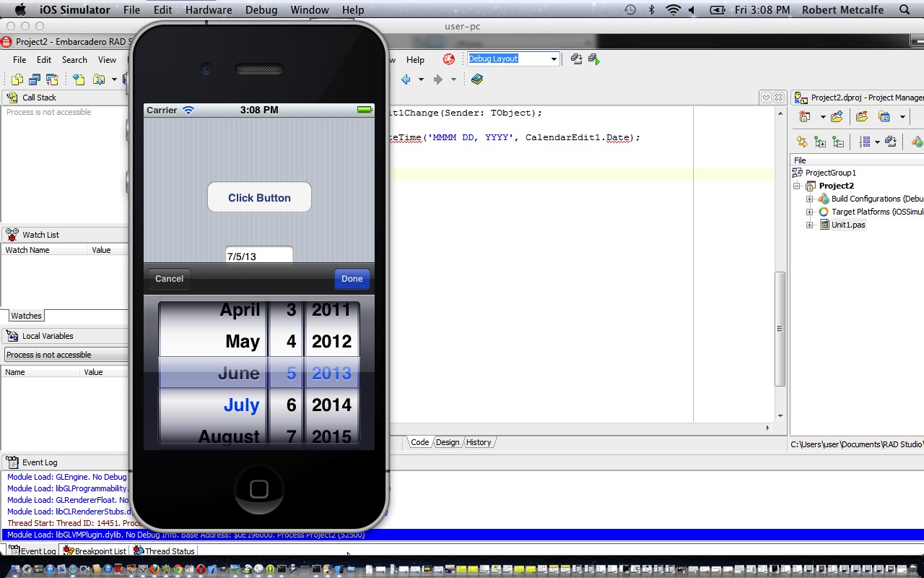This screenshot has height=578, width=924.
Task: Expand the Target Platforms node
Action: click(809, 212)
